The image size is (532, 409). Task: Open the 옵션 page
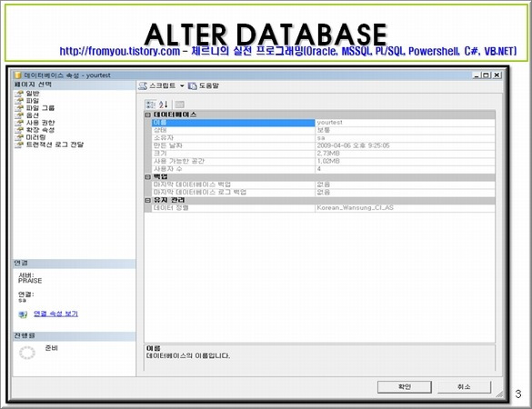tap(33, 115)
